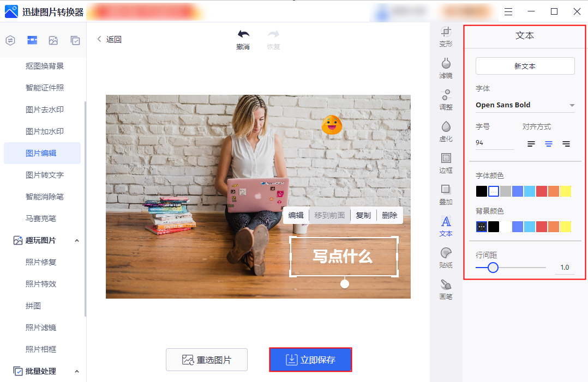Select the 变形 transform tool
The width and height of the screenshot is (588, 382).
pos(446,37)
